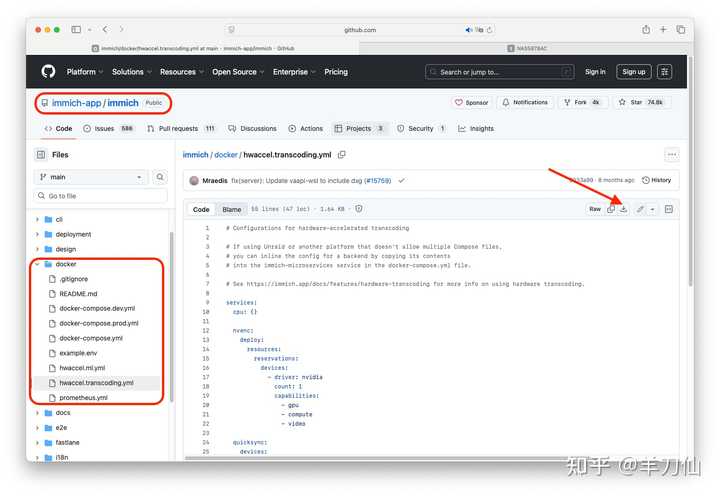The height and width of the screenshot is (496, 720).
Task: Open example.env in file tree
Action: pyautogui.click(x=78, y=353)
